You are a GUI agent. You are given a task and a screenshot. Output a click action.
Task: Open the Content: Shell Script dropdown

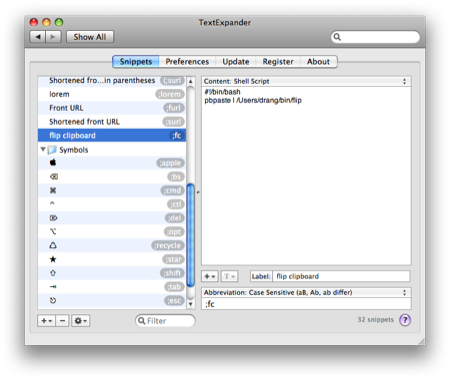tap(306, 81)
